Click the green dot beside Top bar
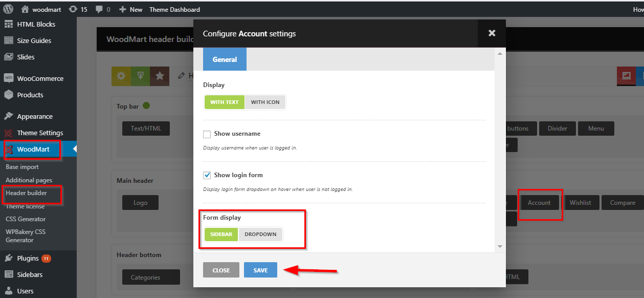The image size is (644, 298). (x=146, y=106)
